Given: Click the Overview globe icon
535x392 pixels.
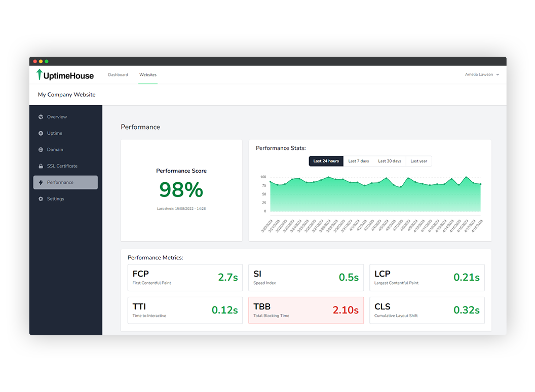Looking at the screenshot, I should (41, 117).
